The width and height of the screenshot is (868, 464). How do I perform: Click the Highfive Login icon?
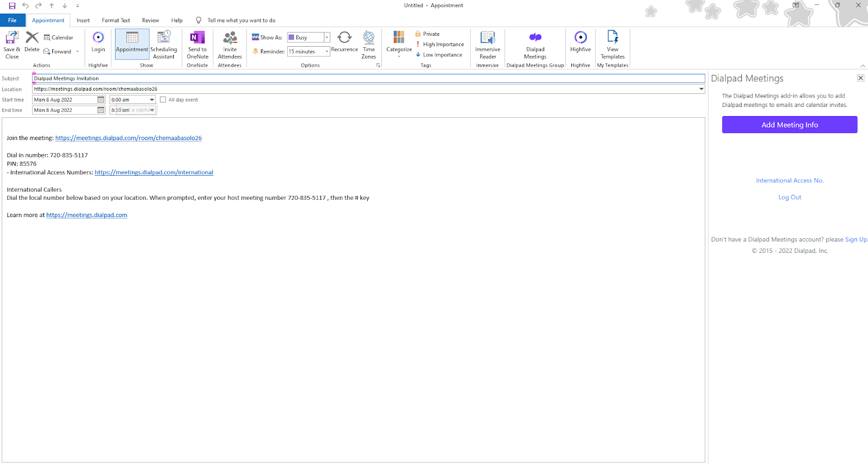pyautogui.click(x=98, y=42)
